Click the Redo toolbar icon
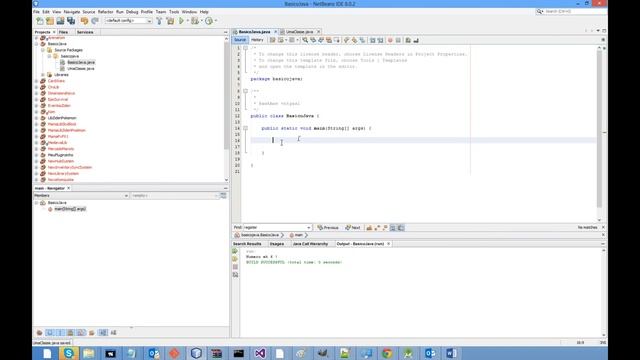Image resolution: width=640 pixels, height=360 pixels. [x=95, y=21]
